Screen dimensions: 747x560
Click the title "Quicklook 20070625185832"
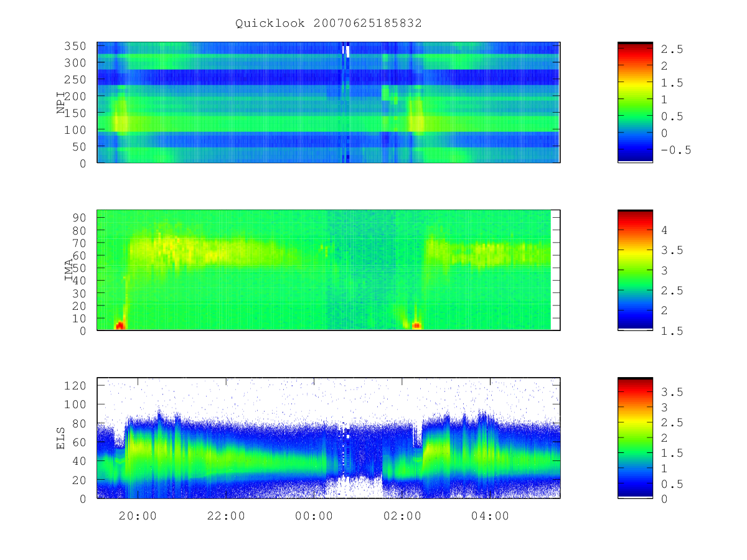point(328,24)
